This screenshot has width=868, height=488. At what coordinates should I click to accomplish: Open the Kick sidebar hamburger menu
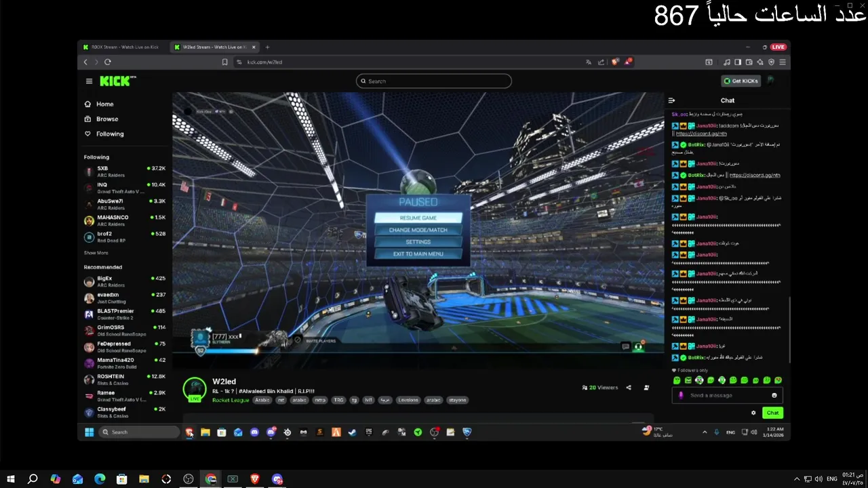[x=89, y=81]
